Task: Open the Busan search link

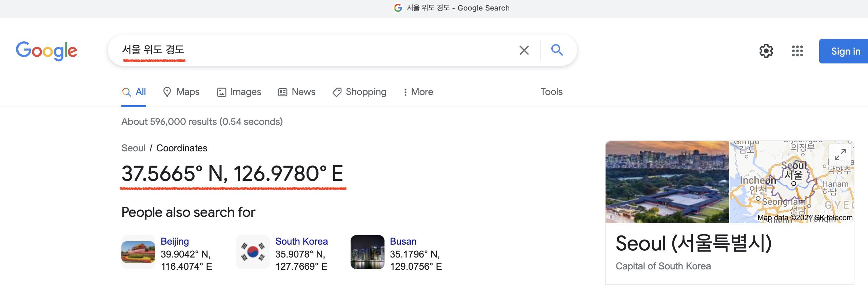Action: pyautogui.click(x=403, y=241)
